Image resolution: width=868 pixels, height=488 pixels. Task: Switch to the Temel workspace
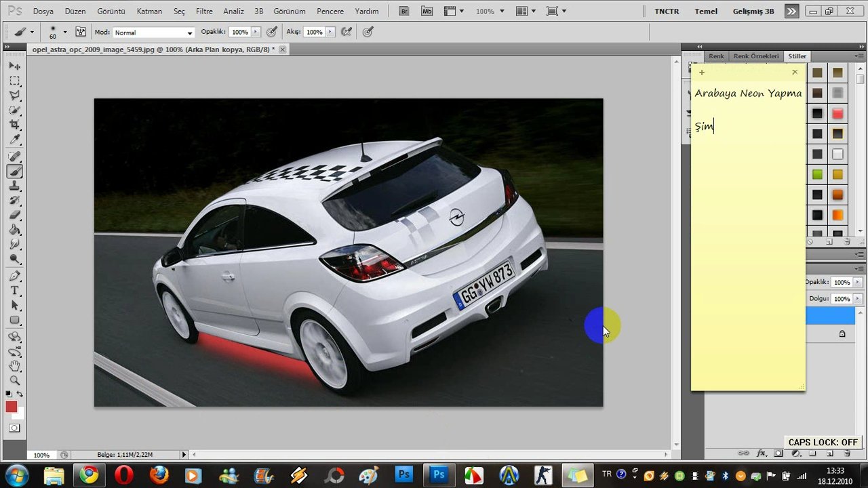(706, 12)
